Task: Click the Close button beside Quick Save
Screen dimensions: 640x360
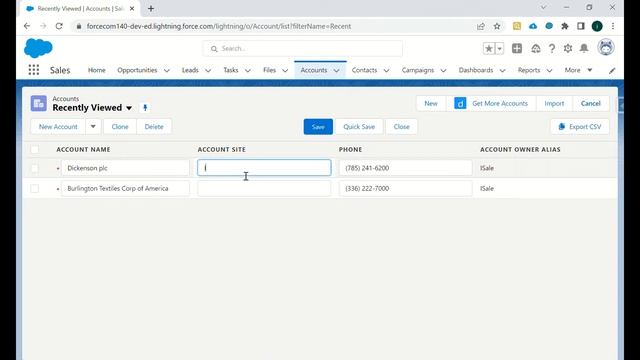Action: [x=402, y=127]
